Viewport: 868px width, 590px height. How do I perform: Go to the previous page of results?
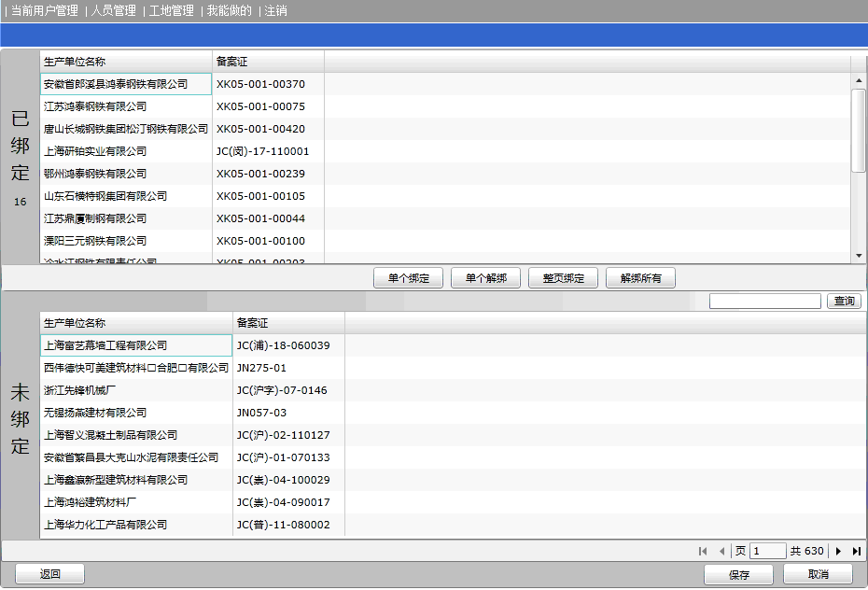722,552
